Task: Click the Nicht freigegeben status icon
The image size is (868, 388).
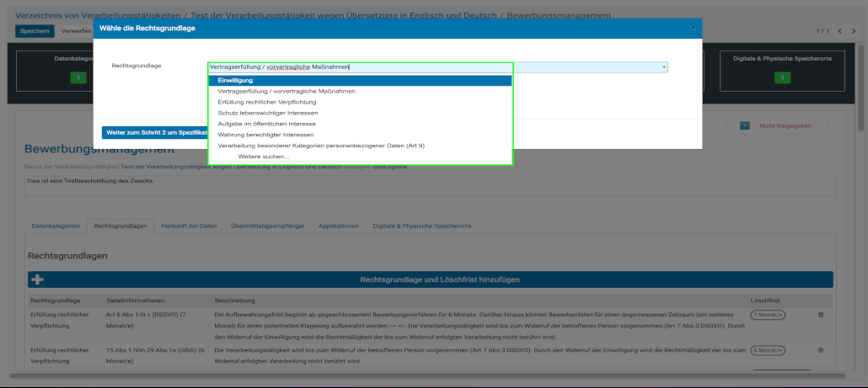Action: 744,125
